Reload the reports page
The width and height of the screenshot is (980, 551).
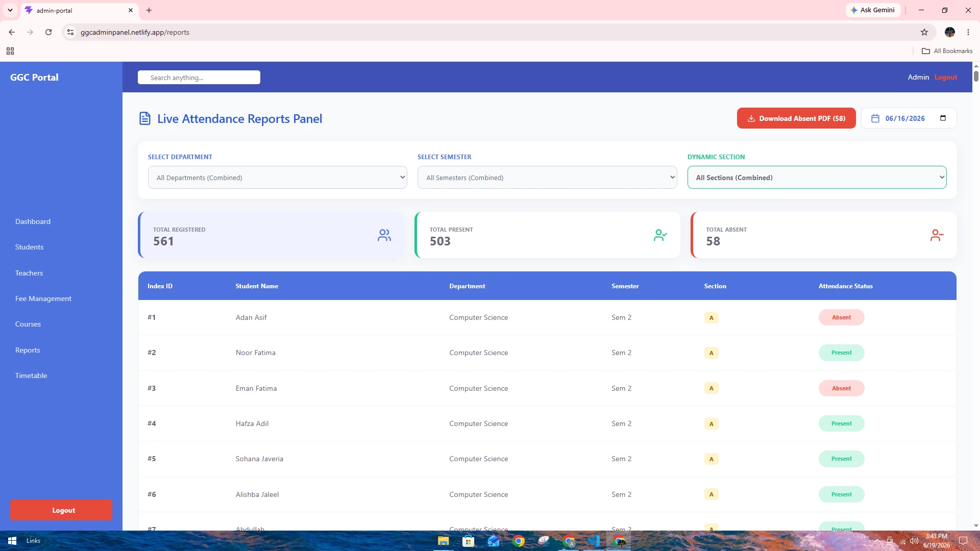click(48, 32)
